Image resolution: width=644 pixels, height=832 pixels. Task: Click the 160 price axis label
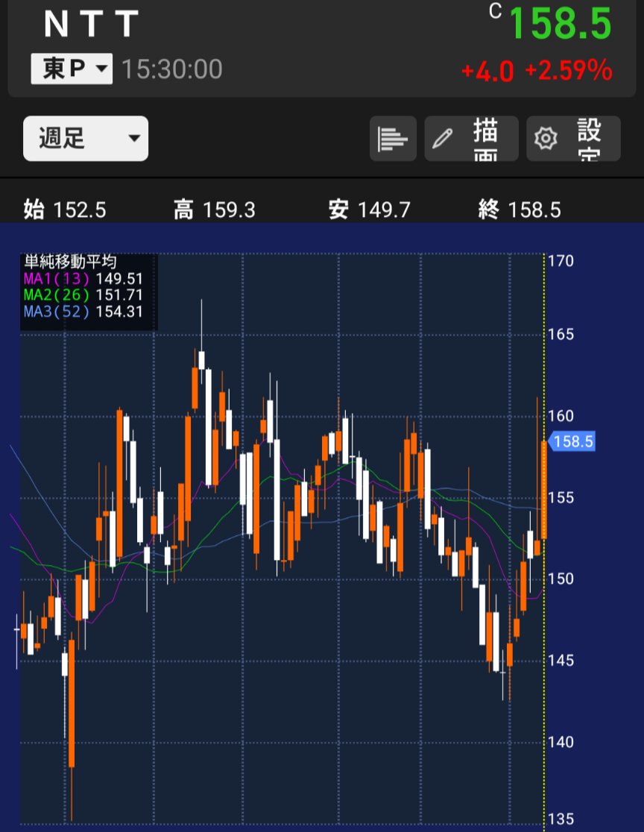(561, 416)
